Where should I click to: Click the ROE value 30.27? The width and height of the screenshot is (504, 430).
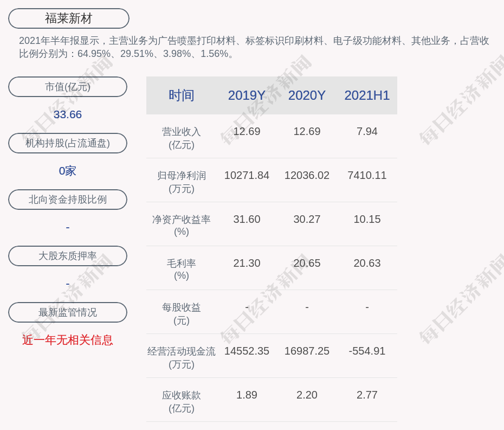coord(307,220)
